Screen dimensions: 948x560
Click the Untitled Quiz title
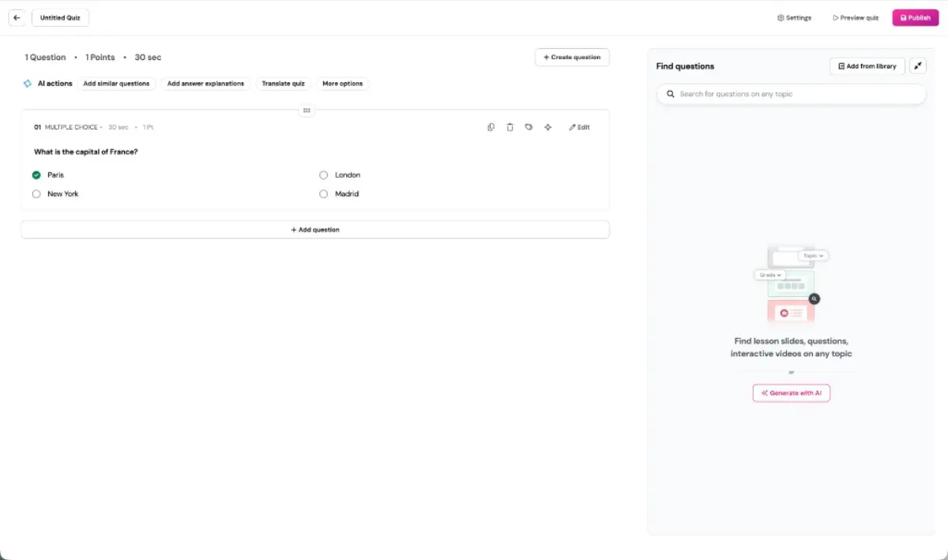click(x=60, y=17)
